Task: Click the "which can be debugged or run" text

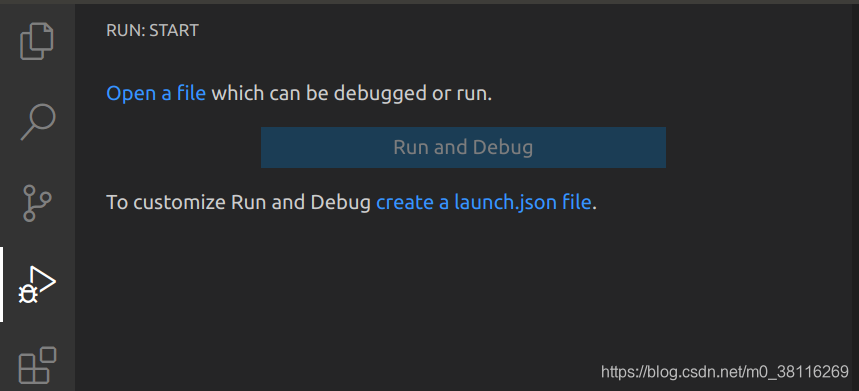Action: click(x=350, y=93)
